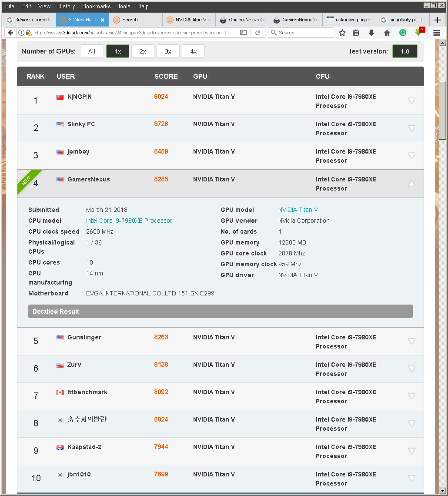448x496 pixels.
Task: Click score 9024 for K|NGP|N
Action: tap(161, 97)
